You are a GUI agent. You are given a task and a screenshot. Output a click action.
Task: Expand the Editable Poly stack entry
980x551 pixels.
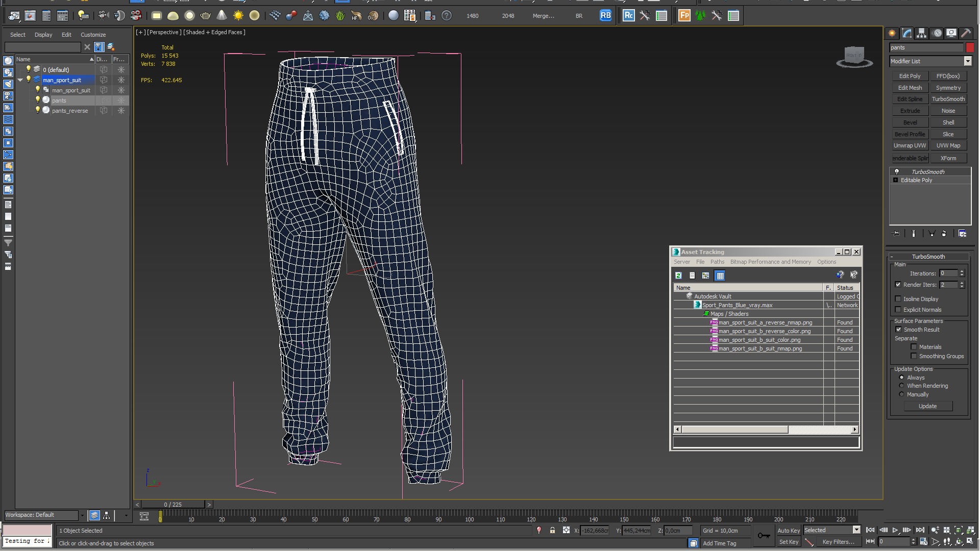point(895,180)
